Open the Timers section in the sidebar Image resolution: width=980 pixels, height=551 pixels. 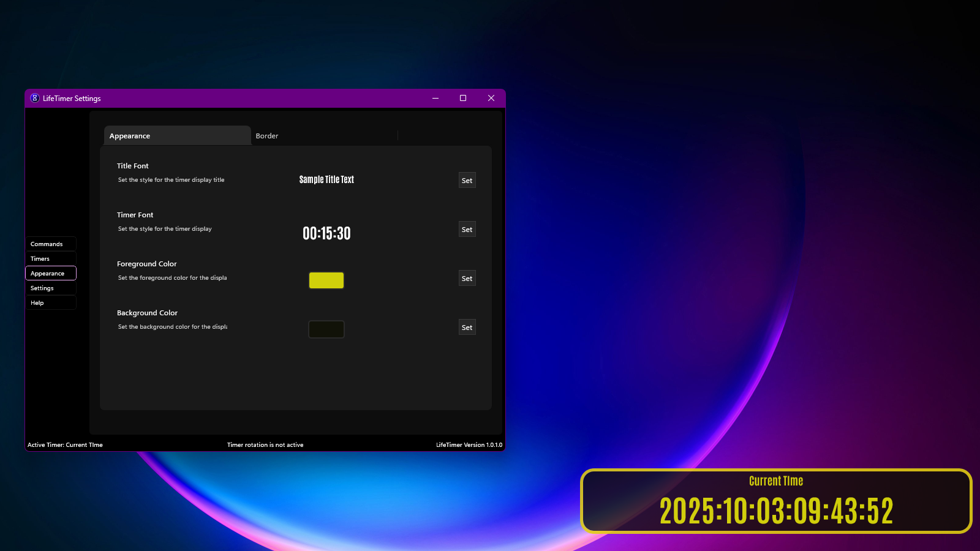[x=51, y=258]
